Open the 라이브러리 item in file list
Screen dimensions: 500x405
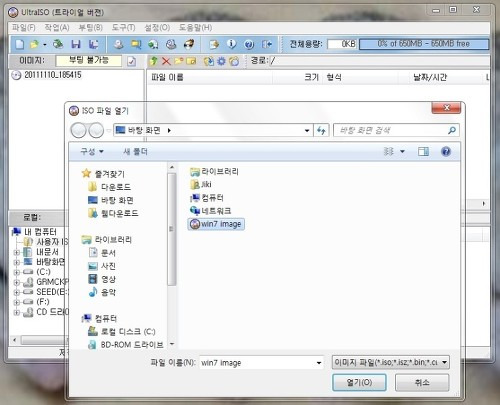(214, 172)
